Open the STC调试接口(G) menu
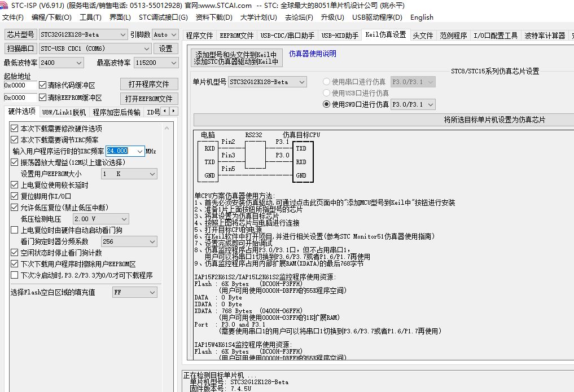This screenshot has height=392, width=574. click(163, 17)
